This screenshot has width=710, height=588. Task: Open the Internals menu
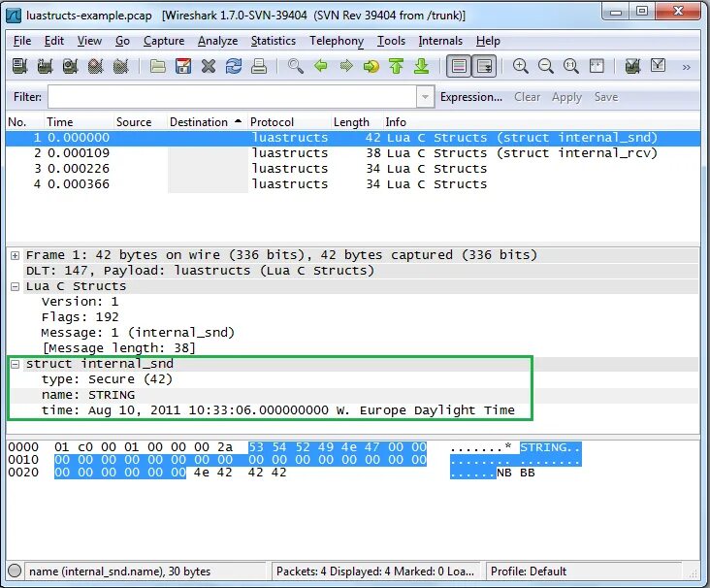click(440, 41)
